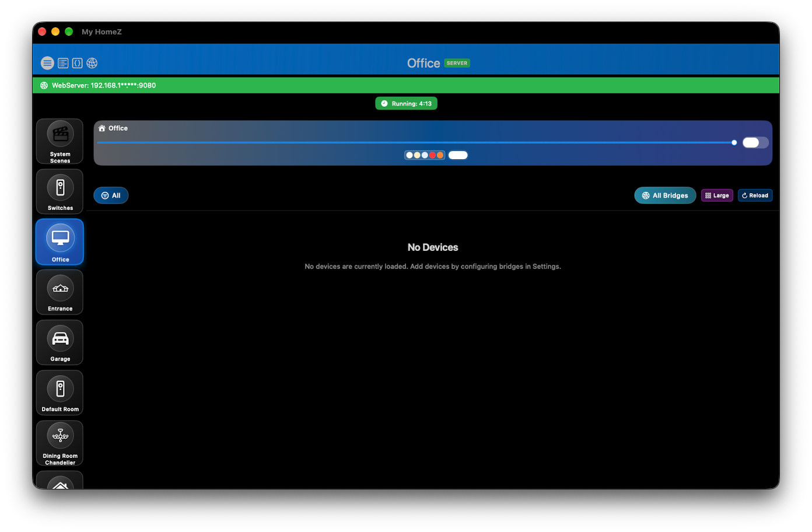Viewport: 812px width, 532px height.
Task: Open the curly braces code icon
Action: pos(77,63)
